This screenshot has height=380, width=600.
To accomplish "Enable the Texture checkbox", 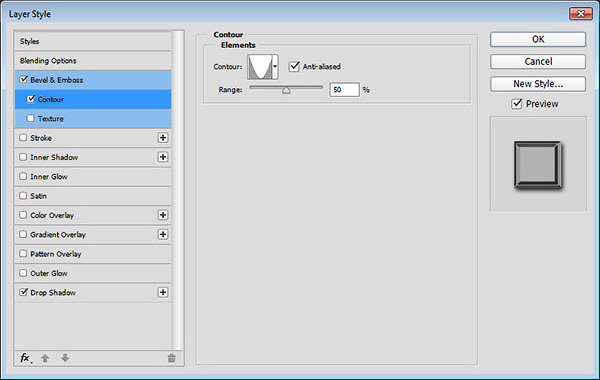I will point(31,118).
